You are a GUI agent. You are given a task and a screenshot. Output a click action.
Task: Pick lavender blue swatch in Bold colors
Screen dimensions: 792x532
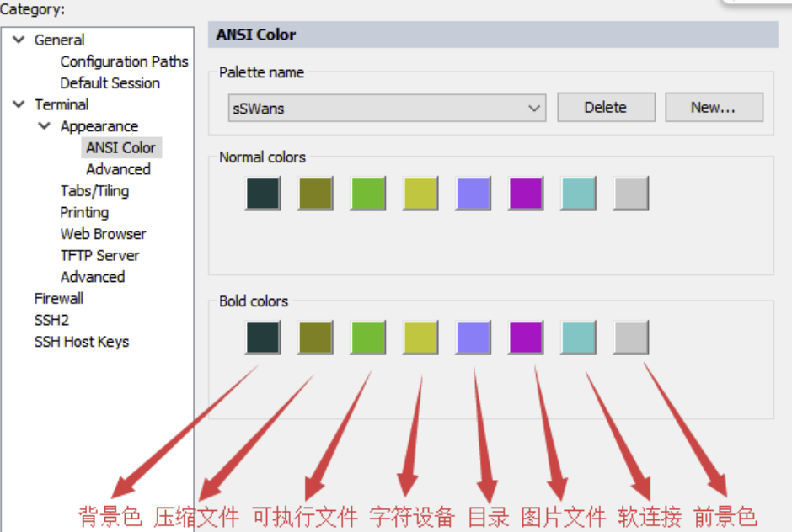coord(473,338)
